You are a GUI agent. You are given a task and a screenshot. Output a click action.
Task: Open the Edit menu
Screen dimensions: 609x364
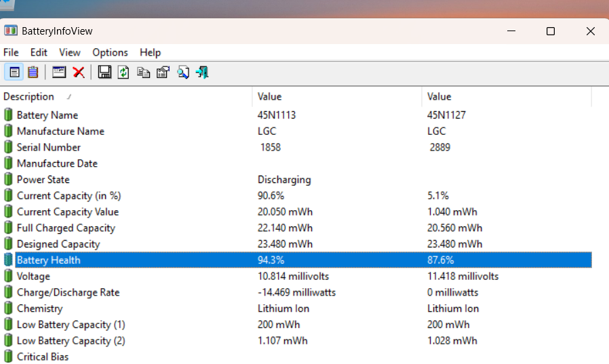(39, 52)
